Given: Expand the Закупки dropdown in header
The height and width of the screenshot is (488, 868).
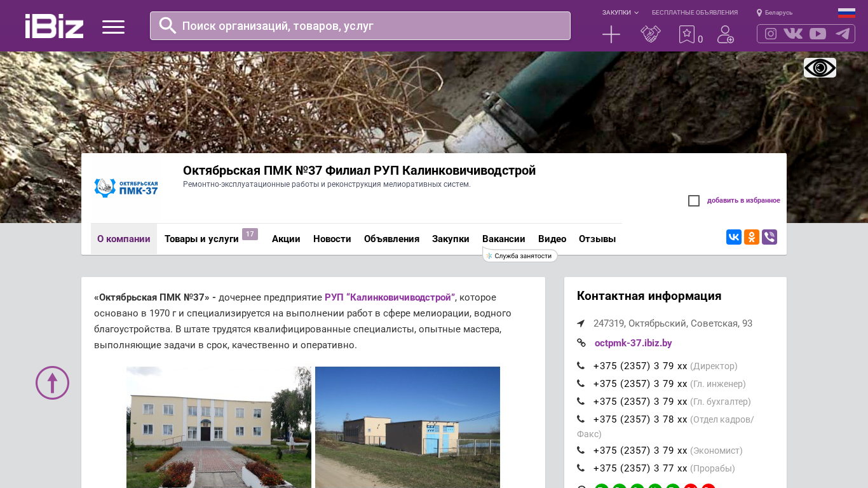Looking at the screenshot, I should point(620,13).
